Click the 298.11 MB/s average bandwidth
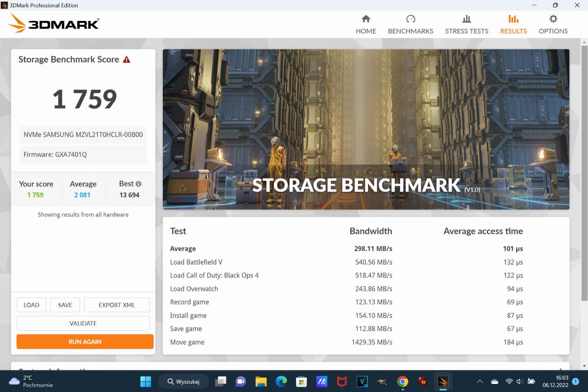Image resolution: width=588 pixels, height=392 pixels. (373, 249)
